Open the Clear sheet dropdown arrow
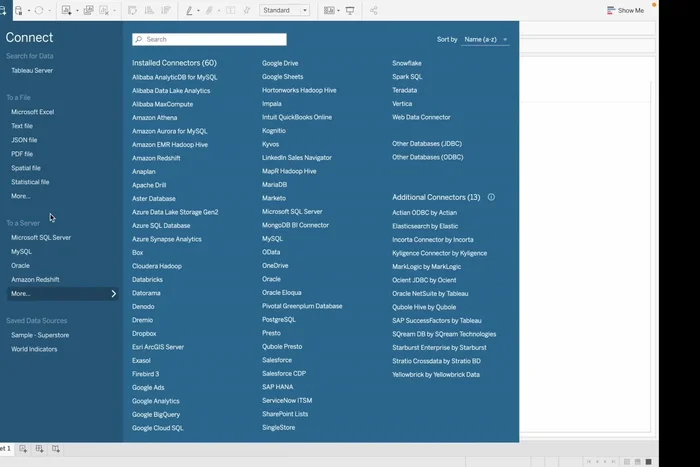Viewport: 700px width, 467px height. (x=114, y=10)
